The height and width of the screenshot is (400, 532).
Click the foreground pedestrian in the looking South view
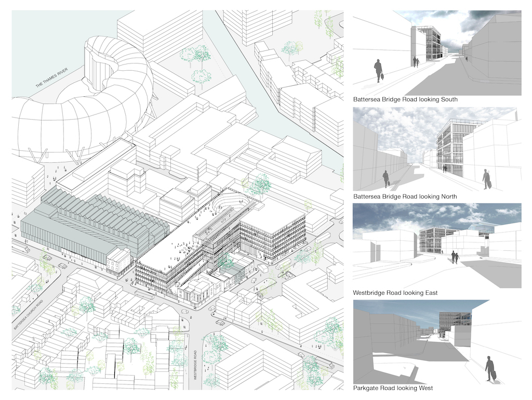click(x=378, y=71)
